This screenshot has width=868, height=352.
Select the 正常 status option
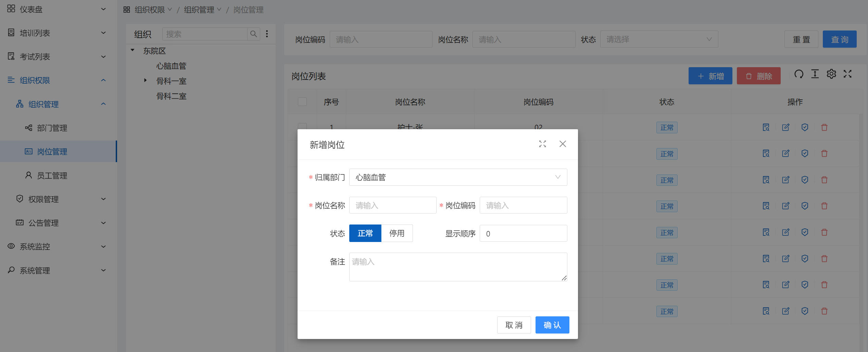pyautogui.click(x=365, y=233)
